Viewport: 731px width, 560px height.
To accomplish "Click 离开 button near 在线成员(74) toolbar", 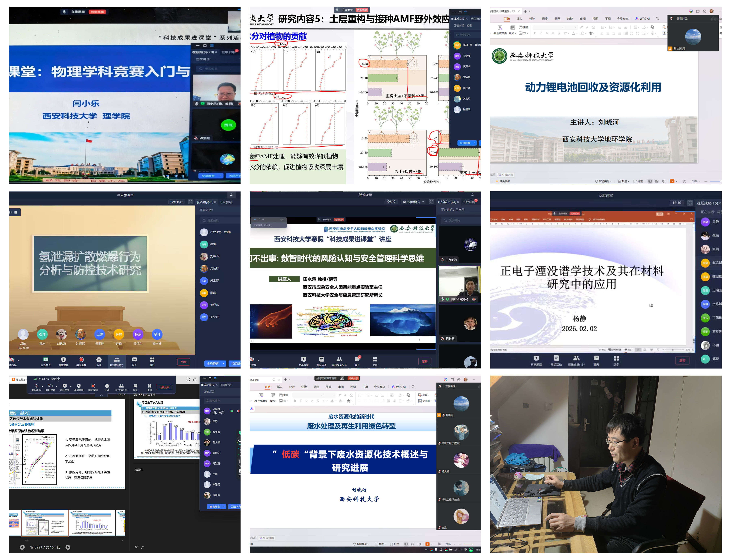I will pos(425,362).
